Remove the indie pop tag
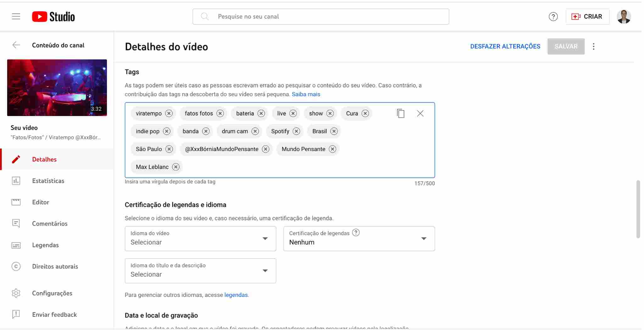This screenshot has height=330, width=644. (167, 131)
